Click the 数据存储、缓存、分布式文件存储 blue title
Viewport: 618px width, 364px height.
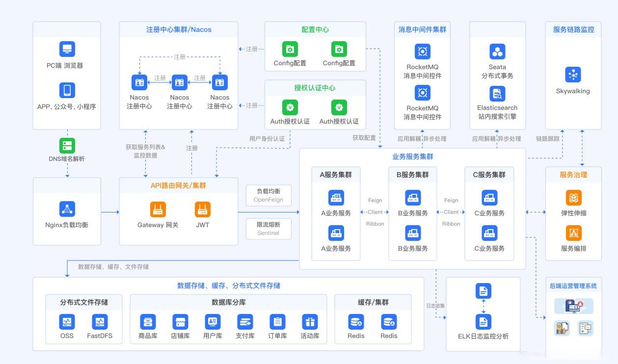(228, 286)
